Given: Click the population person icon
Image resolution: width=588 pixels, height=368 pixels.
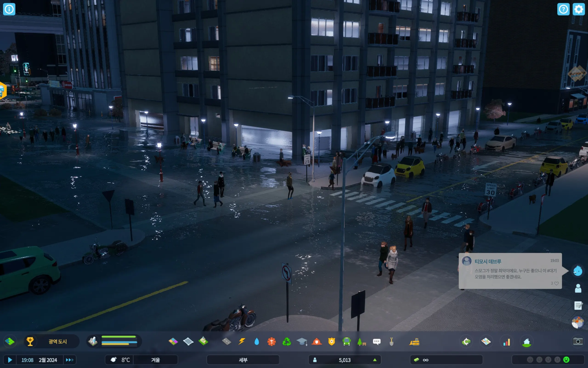Looking at the screenshot, I should 315,360.
